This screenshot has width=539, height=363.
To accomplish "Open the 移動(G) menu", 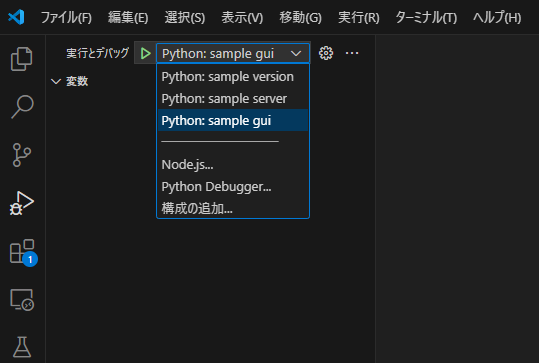I will [x=301, y=17].
